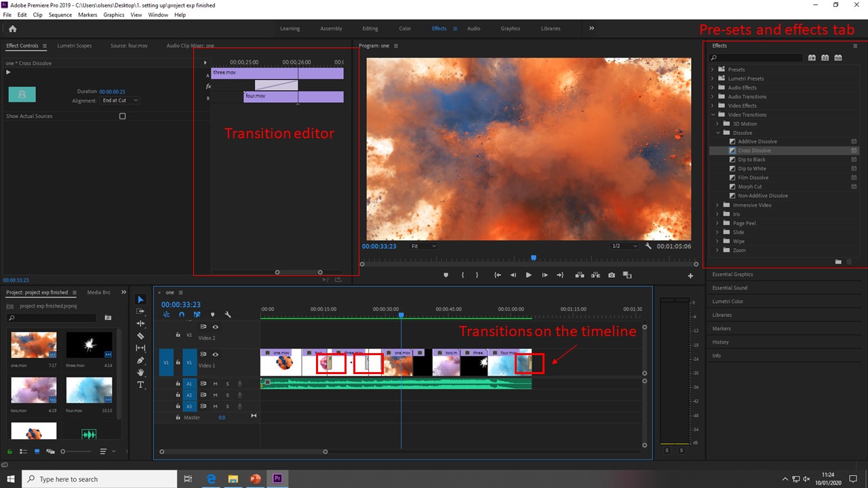
Task: Click Extract button in Program Monitor
Action: coord(595,275)
